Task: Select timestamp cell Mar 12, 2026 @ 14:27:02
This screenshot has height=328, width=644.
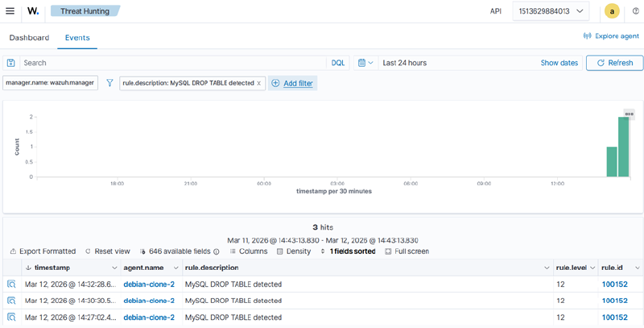Action: pyautogui.click(x=71, y=318)
